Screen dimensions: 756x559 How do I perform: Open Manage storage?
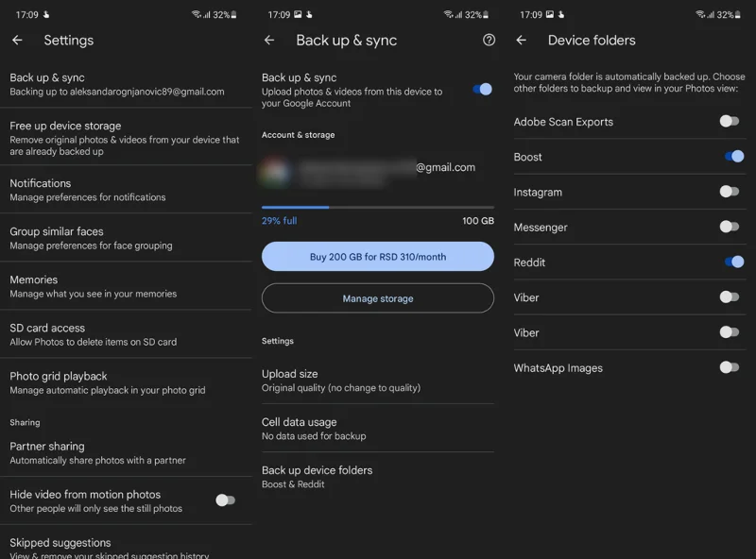377,298
